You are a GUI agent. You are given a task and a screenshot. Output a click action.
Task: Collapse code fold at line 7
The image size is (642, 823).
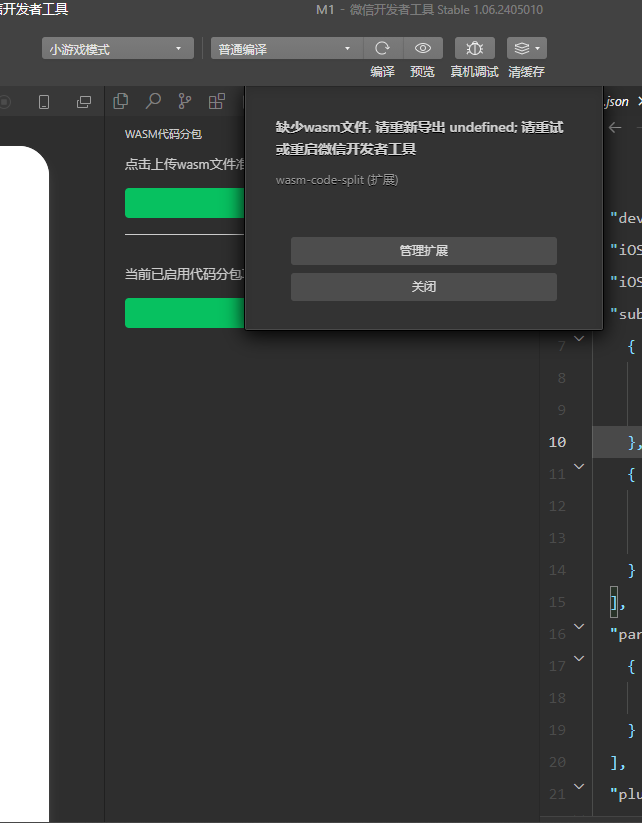click(579, 339)
